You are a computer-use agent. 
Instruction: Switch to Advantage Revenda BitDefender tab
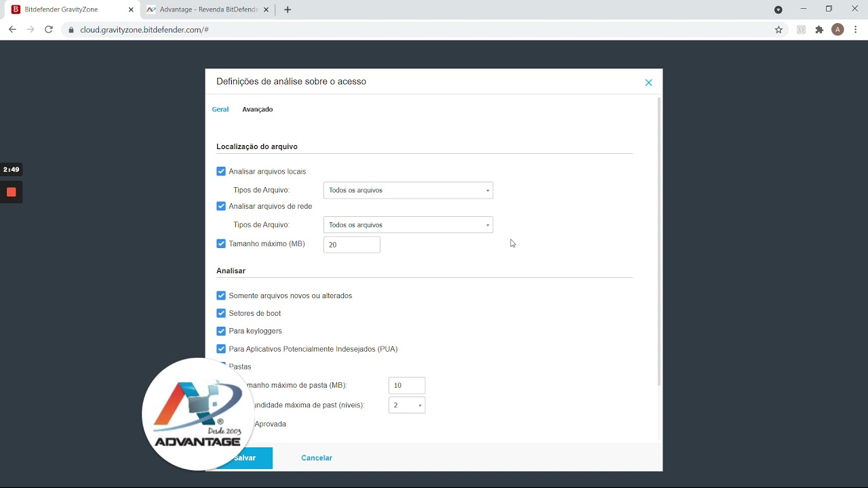point(208,9)
